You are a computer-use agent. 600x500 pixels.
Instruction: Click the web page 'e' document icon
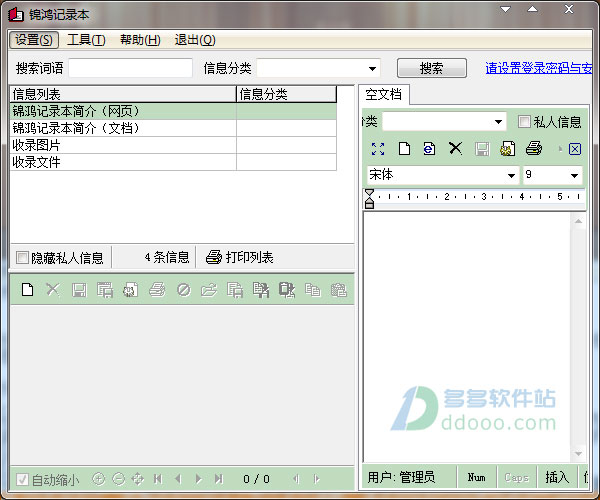[x=429, y=148]
